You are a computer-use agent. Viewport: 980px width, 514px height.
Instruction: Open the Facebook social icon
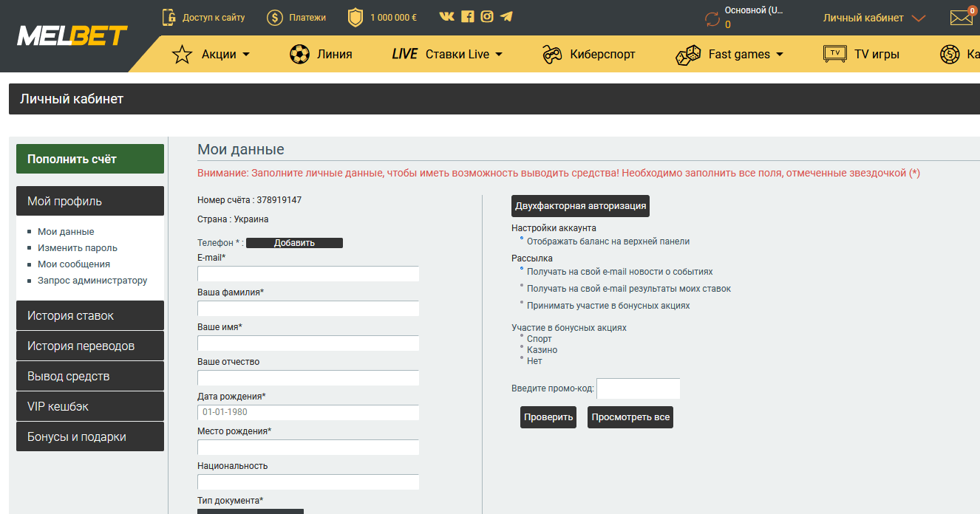(x=467, y=16)
